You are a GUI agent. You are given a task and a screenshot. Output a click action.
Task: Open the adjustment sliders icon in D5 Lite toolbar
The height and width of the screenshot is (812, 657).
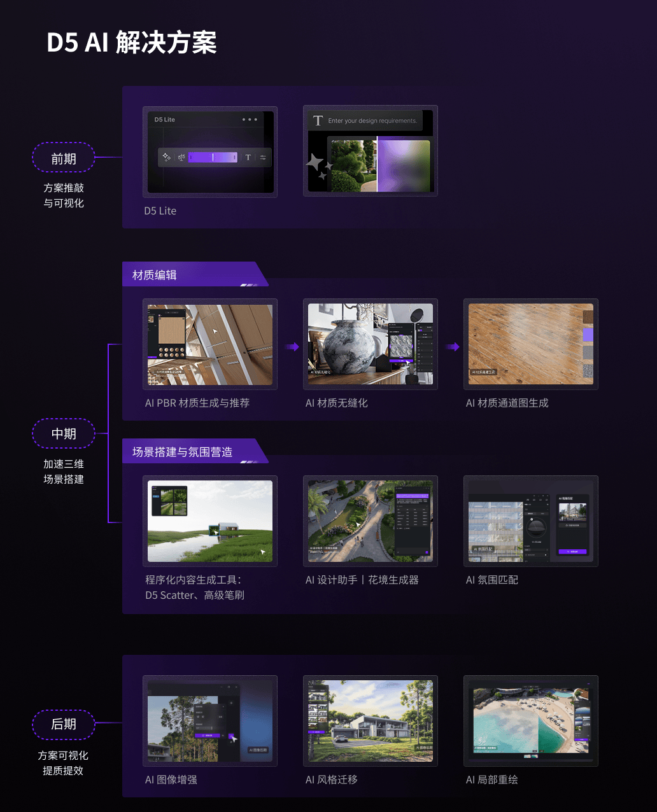point(263,157)
